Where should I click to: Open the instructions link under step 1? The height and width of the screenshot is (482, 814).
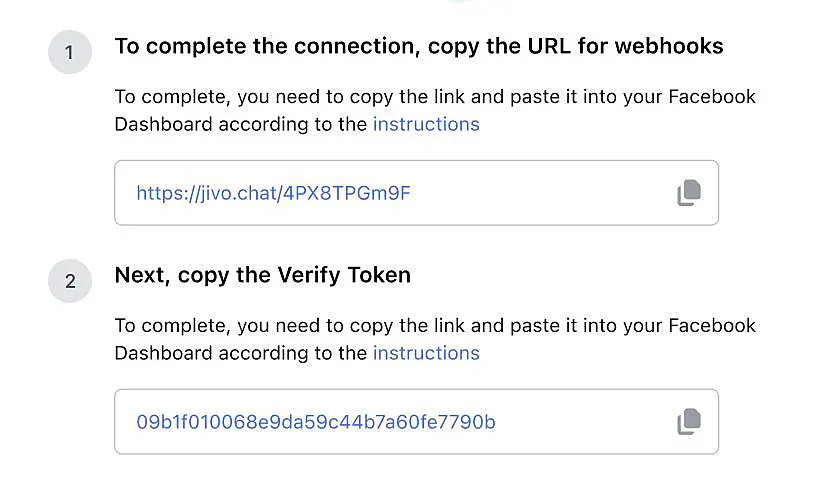(x=426, y=124)
